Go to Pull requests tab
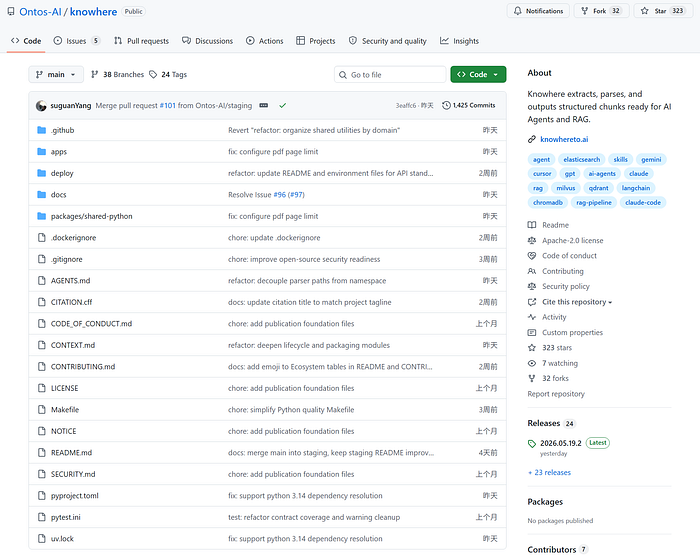 coord(141,41)
